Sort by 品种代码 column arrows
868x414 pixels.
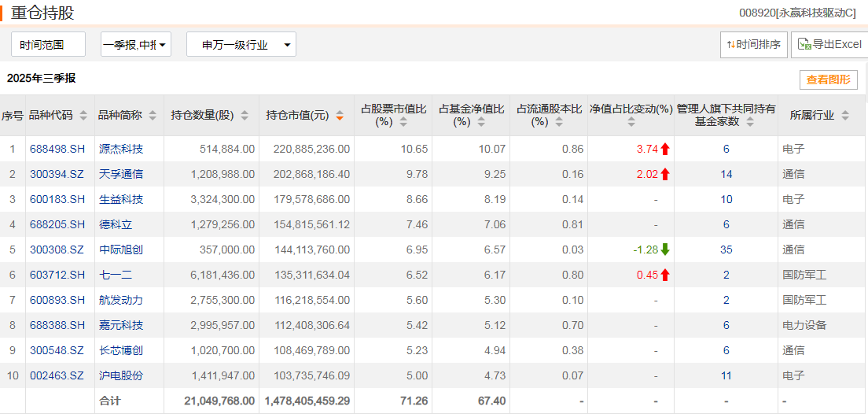click(83, 115)
